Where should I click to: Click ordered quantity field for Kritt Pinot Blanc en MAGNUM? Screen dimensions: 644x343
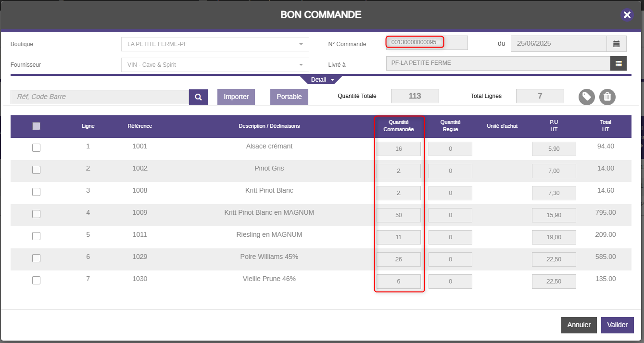398,215
